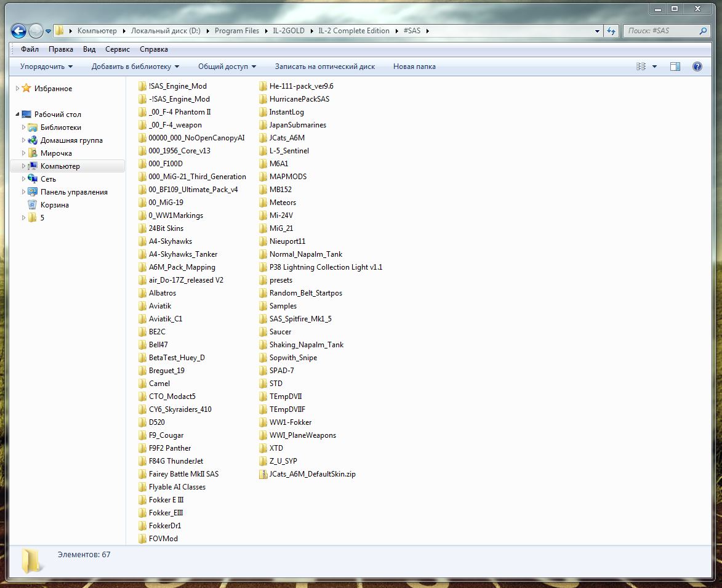
Task: Click the WWI_PlaneWeapons folder name
Action: point(302,435)
